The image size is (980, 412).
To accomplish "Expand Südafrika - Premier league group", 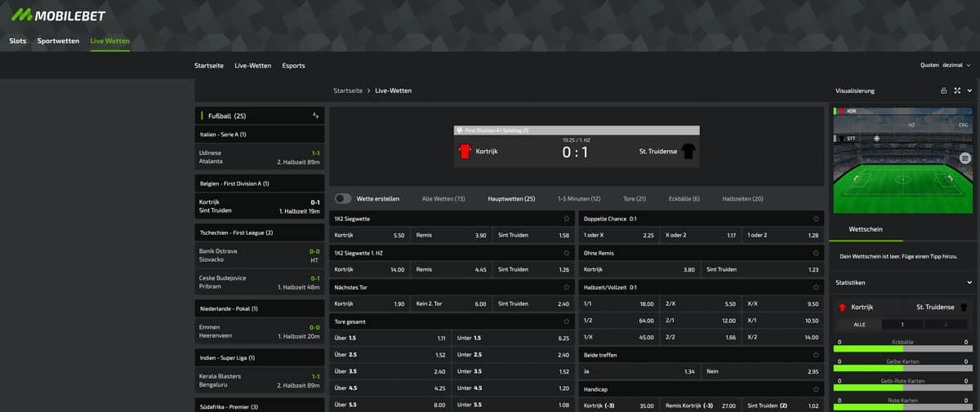I will pyautogui.click(x=260, y=405).
